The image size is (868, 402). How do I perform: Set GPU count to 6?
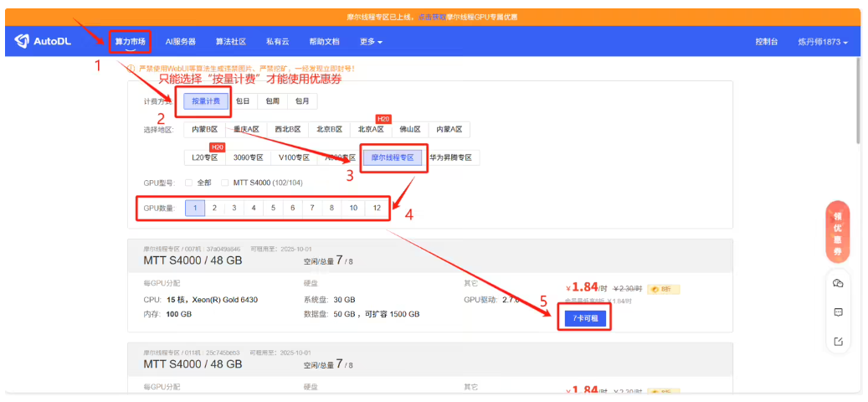click(293, 209)
